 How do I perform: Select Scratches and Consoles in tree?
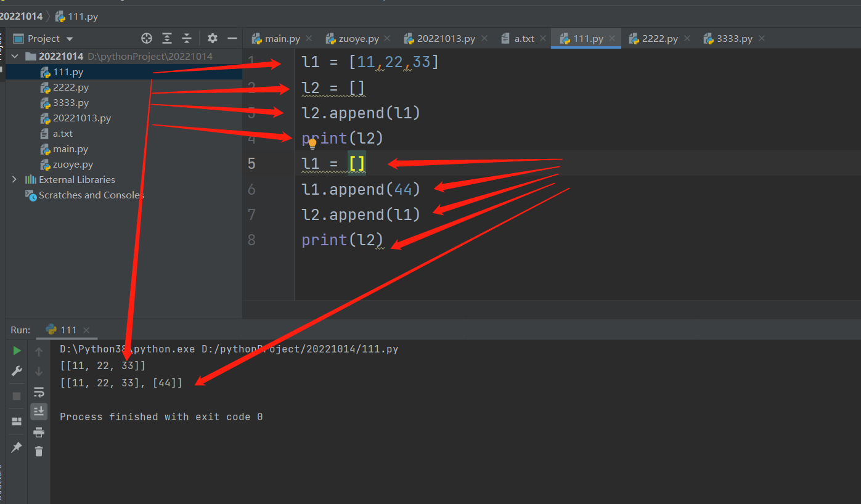(91, 195)
